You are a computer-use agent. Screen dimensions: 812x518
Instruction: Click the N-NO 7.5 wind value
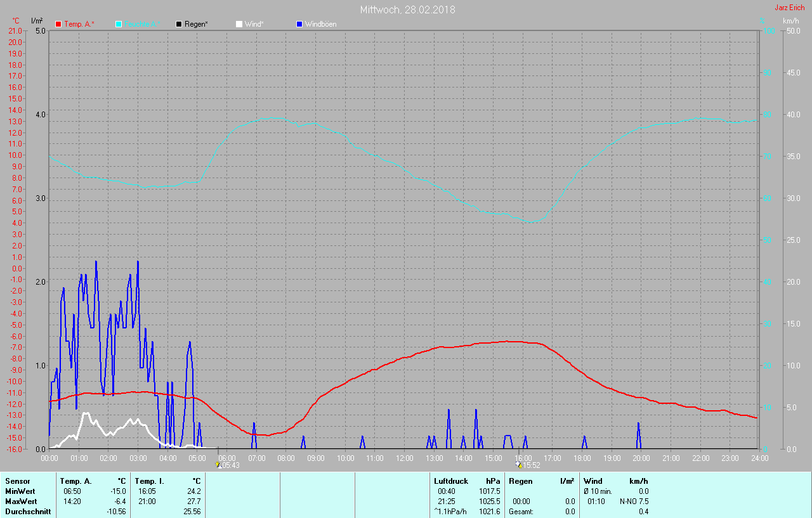click(634, 501)
